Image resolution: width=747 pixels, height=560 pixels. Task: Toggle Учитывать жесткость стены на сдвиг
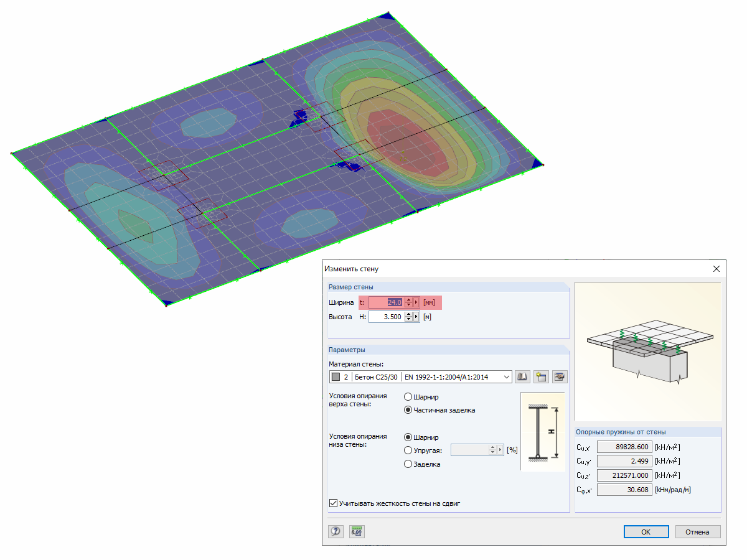(x=332, y=503)
